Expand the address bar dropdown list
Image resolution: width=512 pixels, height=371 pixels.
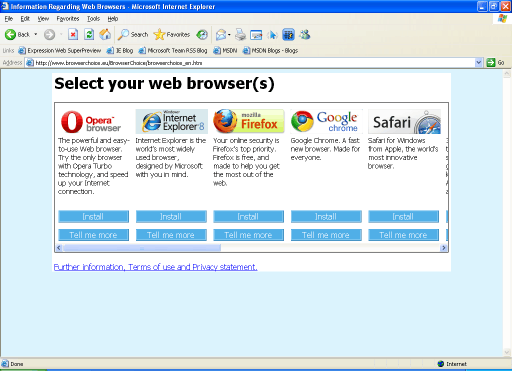(x=479, y=62)
